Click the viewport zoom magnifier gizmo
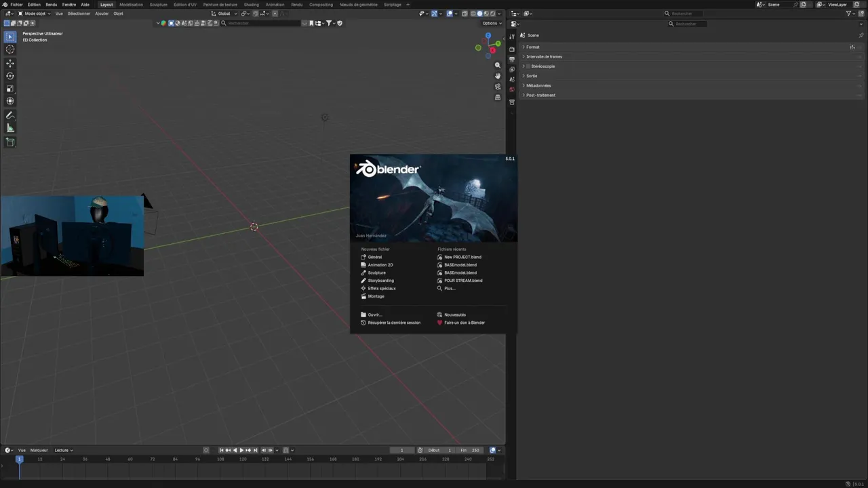 [x=498, y=65]
